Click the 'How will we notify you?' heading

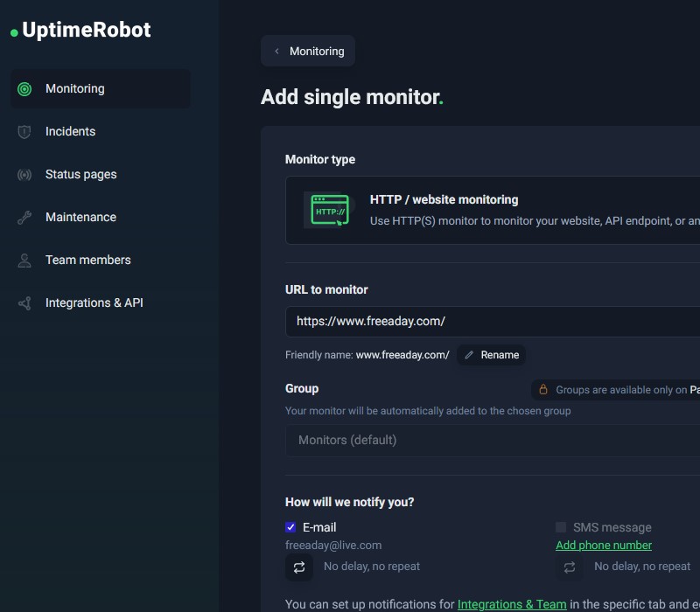[349, 502]
